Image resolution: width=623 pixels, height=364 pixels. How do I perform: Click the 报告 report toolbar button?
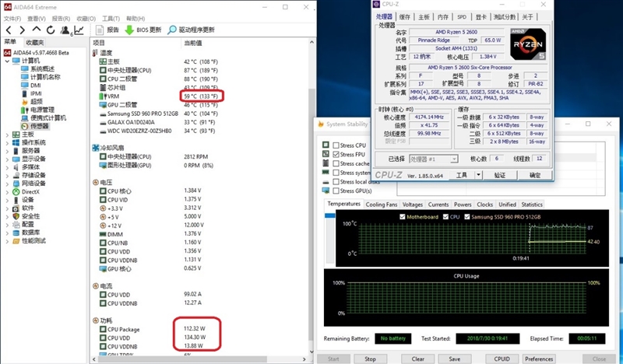pos(107,30)
